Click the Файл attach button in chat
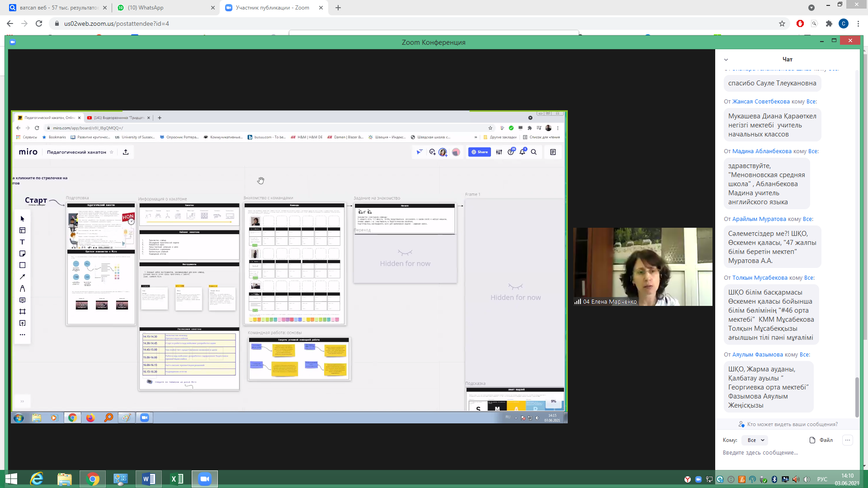Screen dimensions: 868x488 821,440
